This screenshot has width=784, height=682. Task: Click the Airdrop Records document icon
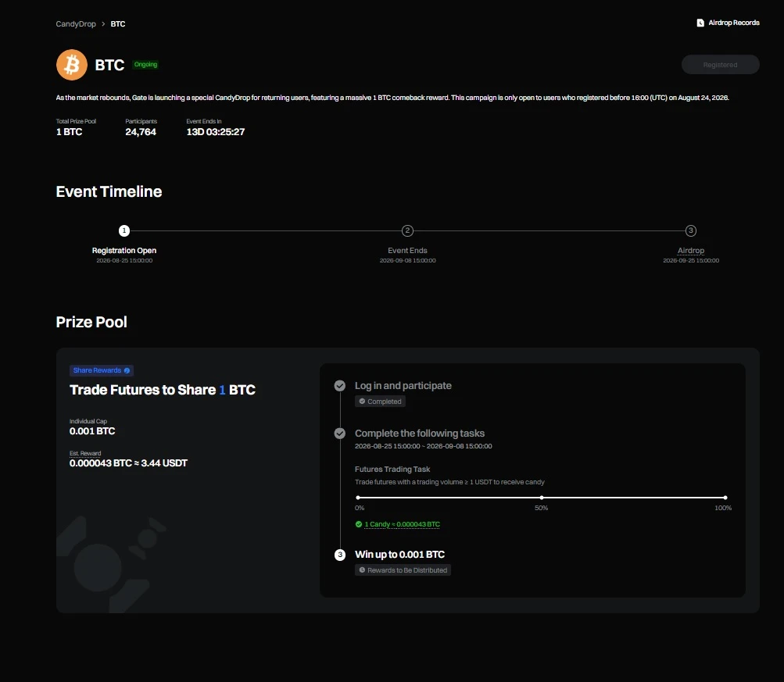700,23
